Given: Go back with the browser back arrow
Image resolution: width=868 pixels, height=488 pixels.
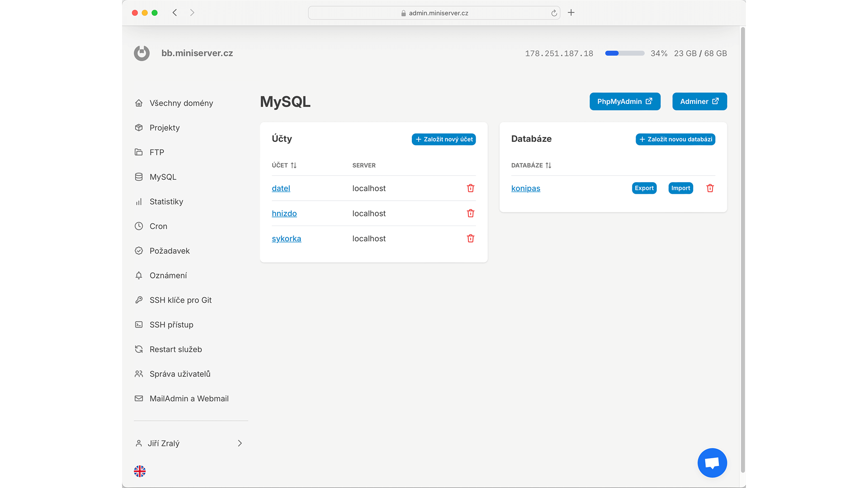Looking at the screenshot, I should pyautogui.click(x=175, y=13).
